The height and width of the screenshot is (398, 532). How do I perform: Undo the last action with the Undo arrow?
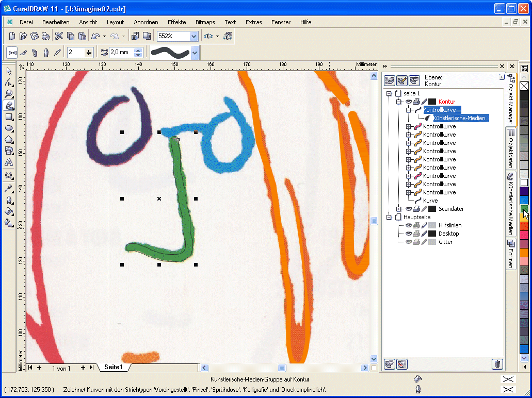(x=95, y=36)
